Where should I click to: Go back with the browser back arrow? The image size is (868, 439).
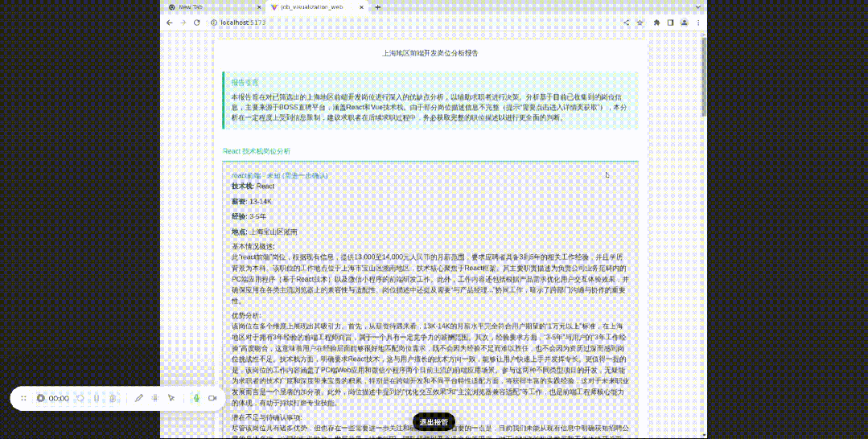(x=170, y=23)
